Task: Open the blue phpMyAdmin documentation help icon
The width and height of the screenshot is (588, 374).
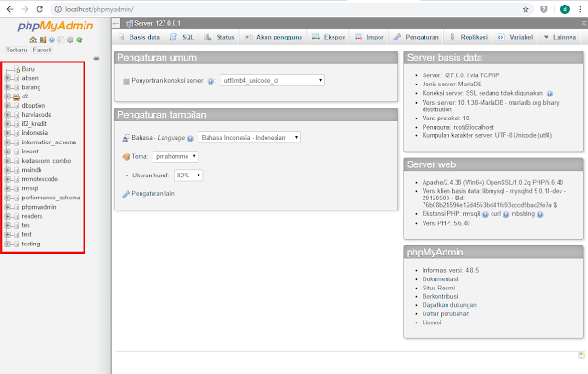Action: click(x=51, y=40)
